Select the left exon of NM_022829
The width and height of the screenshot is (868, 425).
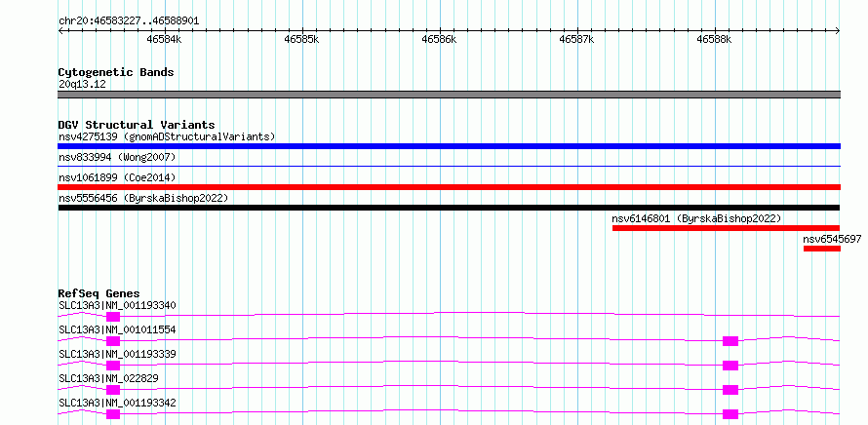coord(113,390)
